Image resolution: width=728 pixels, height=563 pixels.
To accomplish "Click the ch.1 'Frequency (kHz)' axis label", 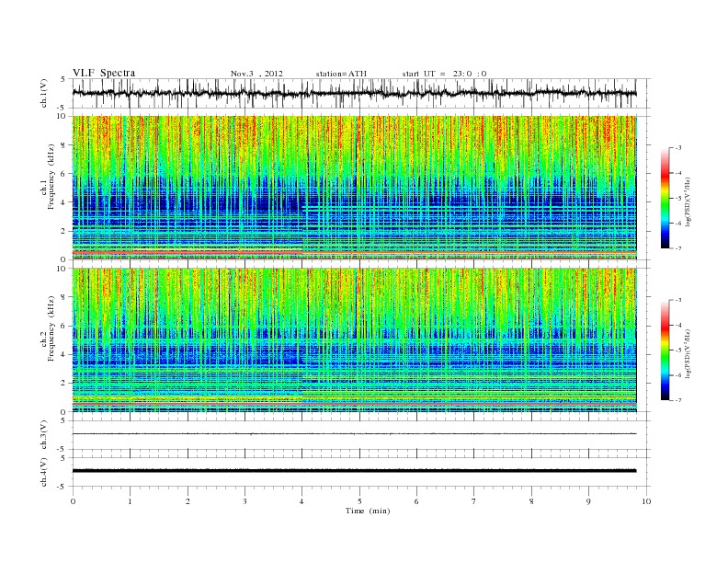I will coord(51,177).
